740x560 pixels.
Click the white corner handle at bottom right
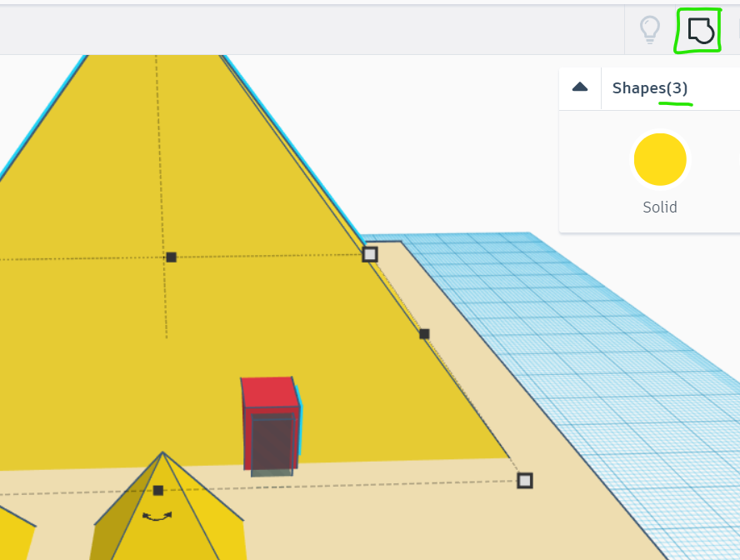(525, 481)
